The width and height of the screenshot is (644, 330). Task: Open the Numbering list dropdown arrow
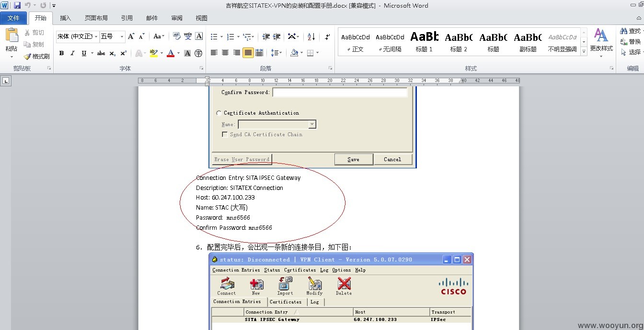click(x=238, y=36)
